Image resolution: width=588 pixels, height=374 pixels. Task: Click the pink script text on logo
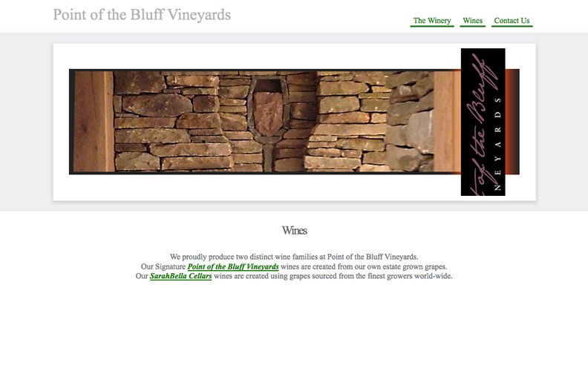coord(480,124)
